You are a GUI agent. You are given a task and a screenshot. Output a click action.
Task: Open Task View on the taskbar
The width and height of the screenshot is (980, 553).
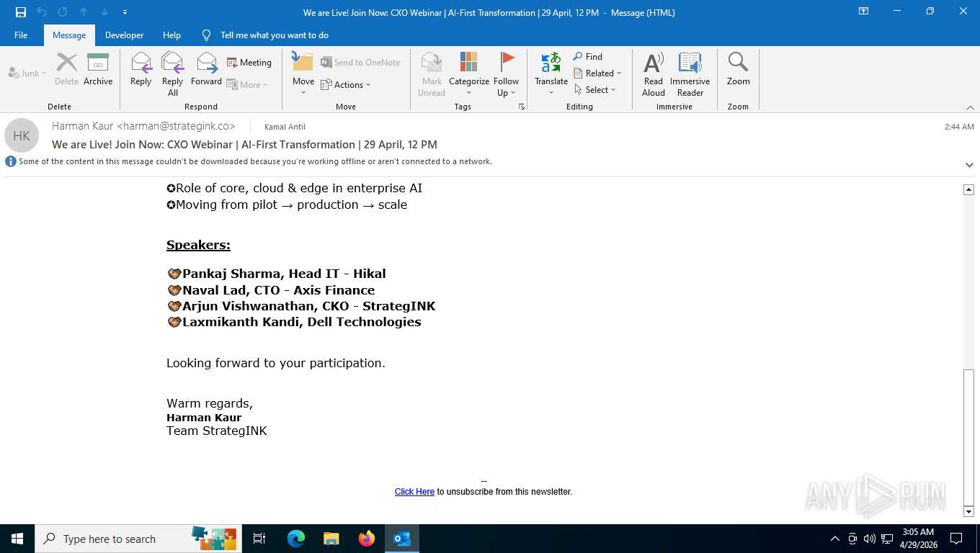pos(259,539)
